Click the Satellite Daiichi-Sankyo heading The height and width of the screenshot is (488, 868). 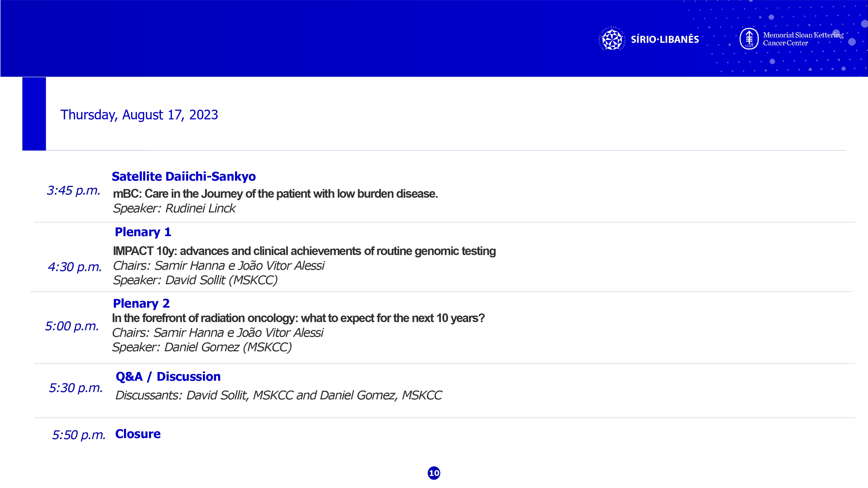184,176
